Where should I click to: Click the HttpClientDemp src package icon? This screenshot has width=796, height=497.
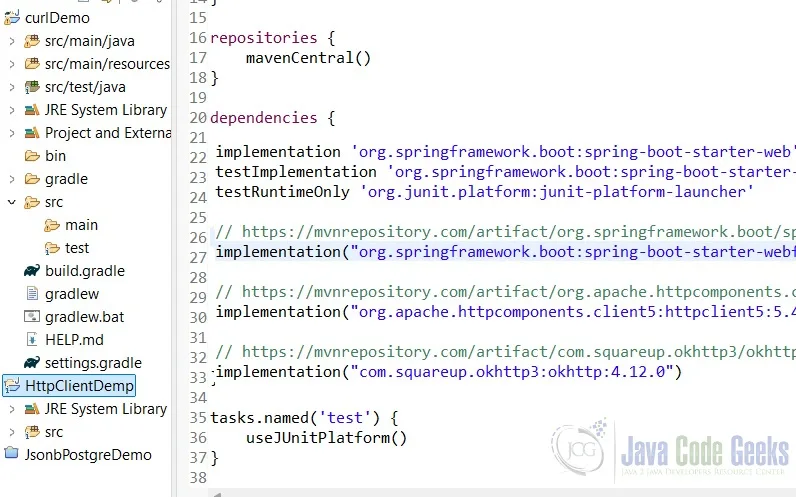pos(32,432)
